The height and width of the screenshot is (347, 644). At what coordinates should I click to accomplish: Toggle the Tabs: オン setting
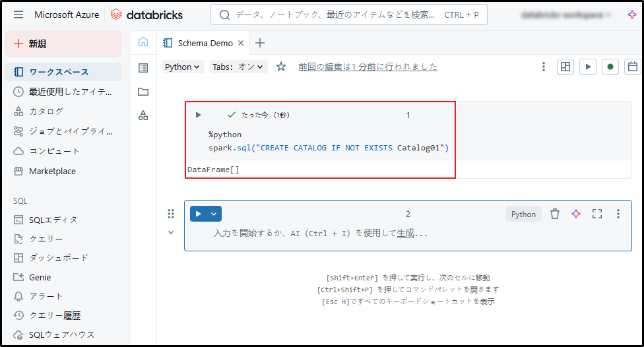click(x=238, y=67)
